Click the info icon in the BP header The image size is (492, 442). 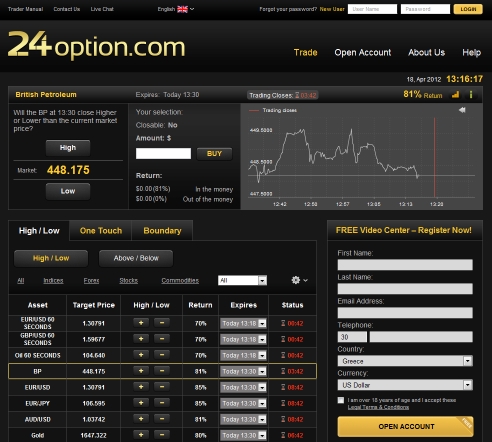coord(471,95)
